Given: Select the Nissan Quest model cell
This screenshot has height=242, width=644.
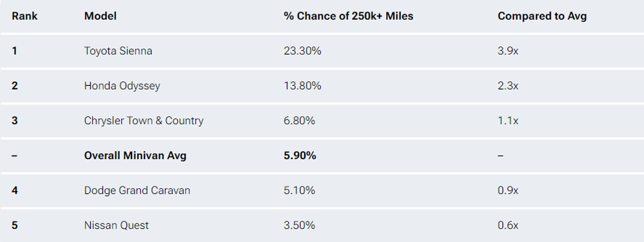Looking at the screenshot, I should pos(116,225).
